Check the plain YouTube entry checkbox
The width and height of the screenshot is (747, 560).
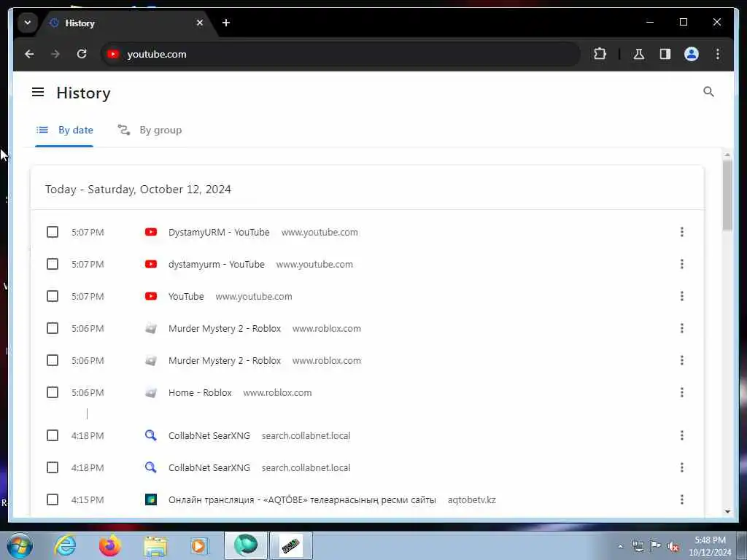pos(53,296)
